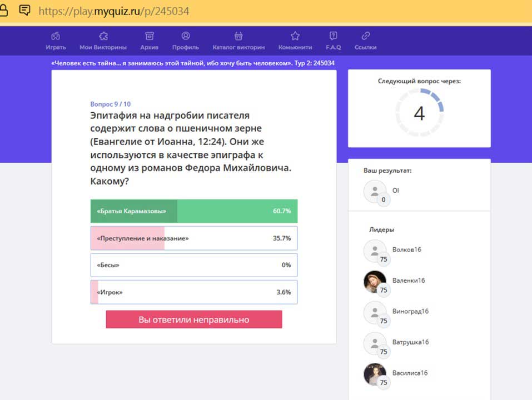Click the Каталог викторин basket icon
Image resolution: width=532 pixels, height=400 pixels.
tap(238, 36)
